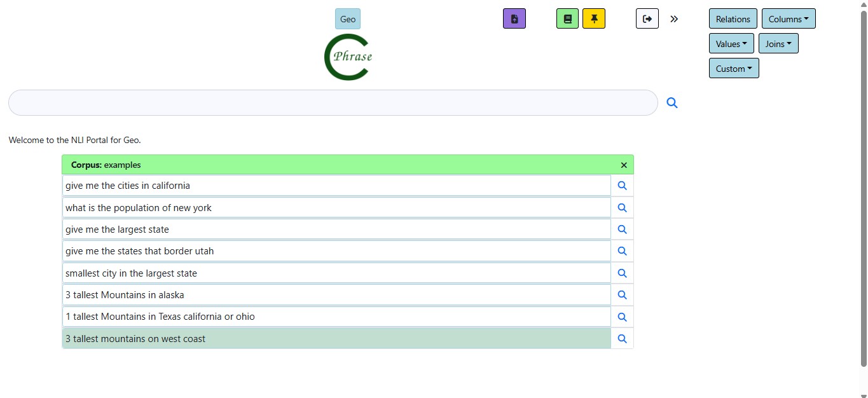Viewport: 868px width, 398px height.
Task: Run search for 'give me the cities in california'
Action: click(622, 186)
